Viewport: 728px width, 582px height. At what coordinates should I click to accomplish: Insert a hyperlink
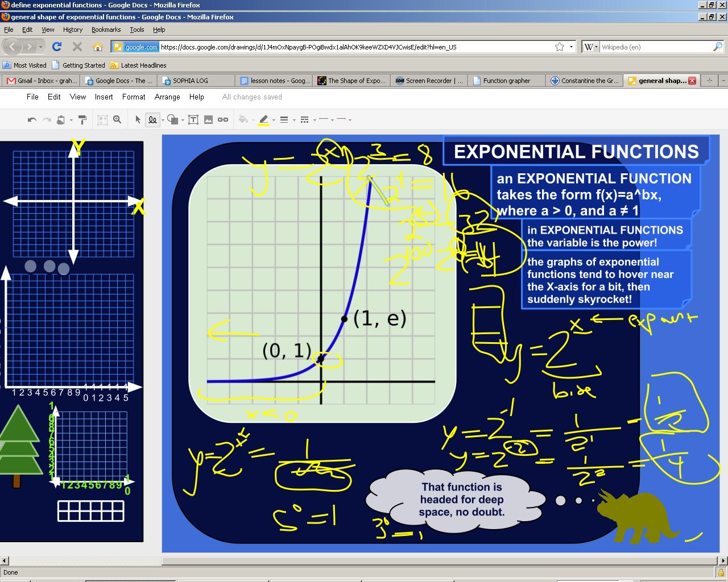[x=224, y=120]
